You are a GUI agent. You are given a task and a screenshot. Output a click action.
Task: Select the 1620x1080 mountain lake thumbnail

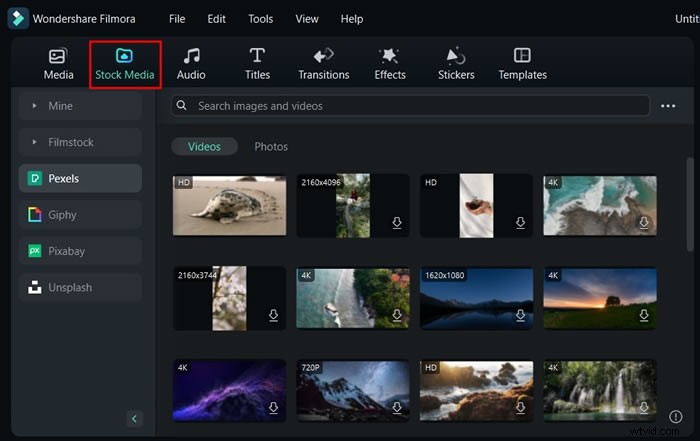pos(476,298)
